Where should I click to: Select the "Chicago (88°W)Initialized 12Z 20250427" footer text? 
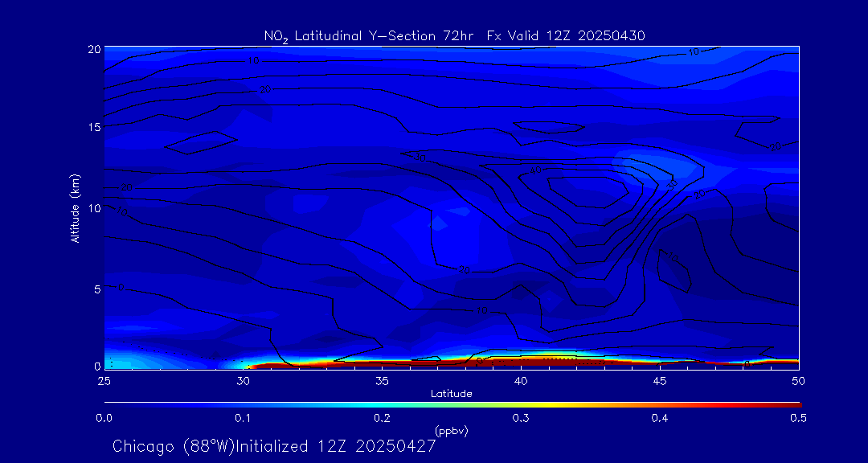click(x=274, y=446)
